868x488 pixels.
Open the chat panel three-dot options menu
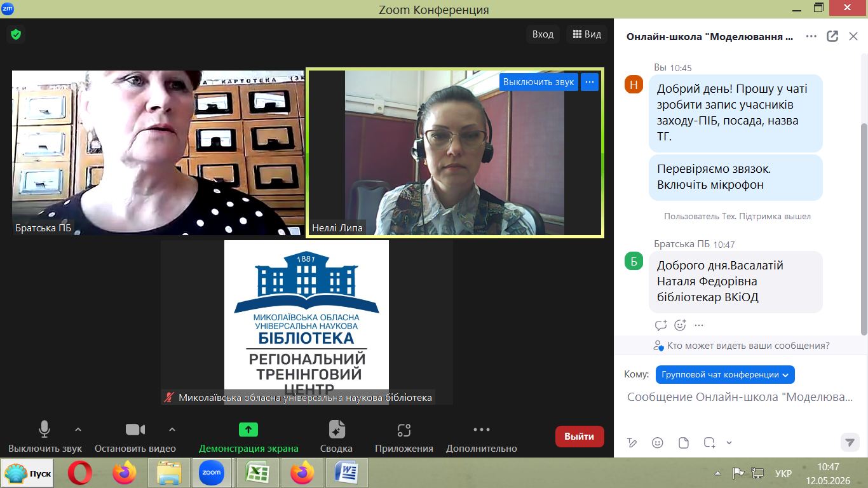(x=811, y=36)
